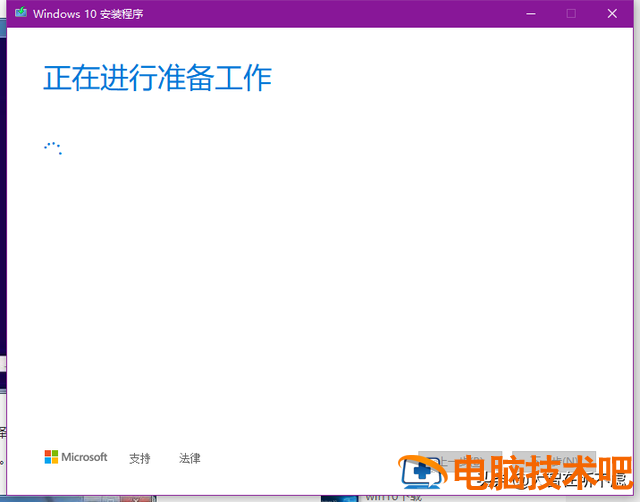Open the 支持 (Support) link
Screen dimensions: 640x502
[140, 458]
